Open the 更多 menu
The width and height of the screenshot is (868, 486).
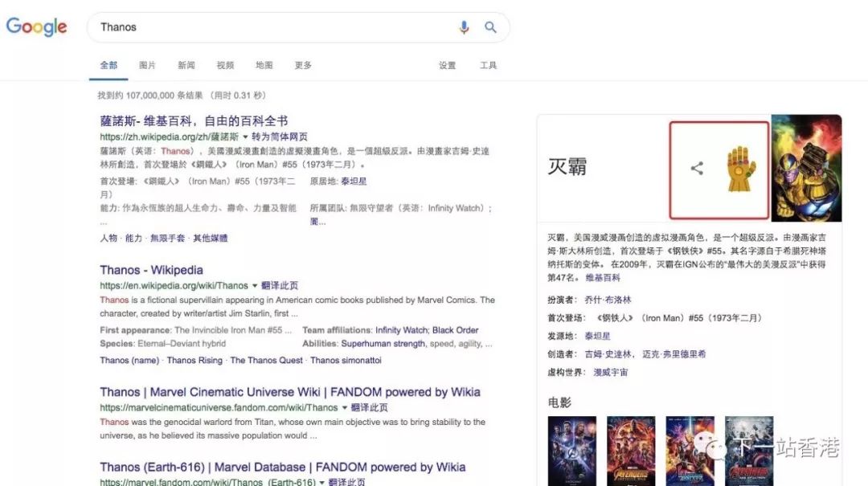303,65
